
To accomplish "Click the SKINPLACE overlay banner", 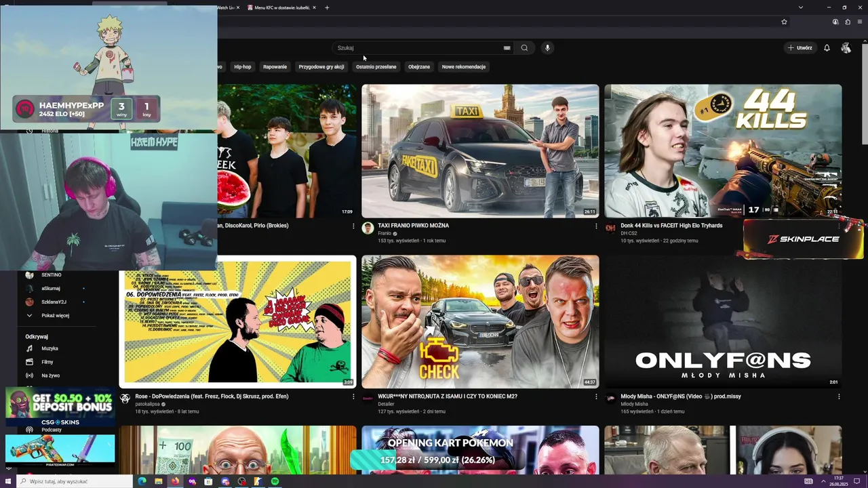I will pyautogui.click(x=804, y=239).
